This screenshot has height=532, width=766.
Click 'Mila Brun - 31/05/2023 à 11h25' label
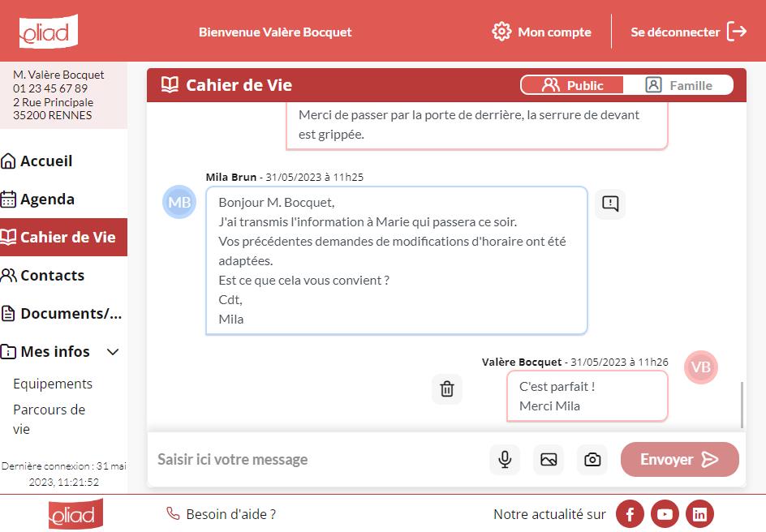pyautogui.click(x=284, y=177)
